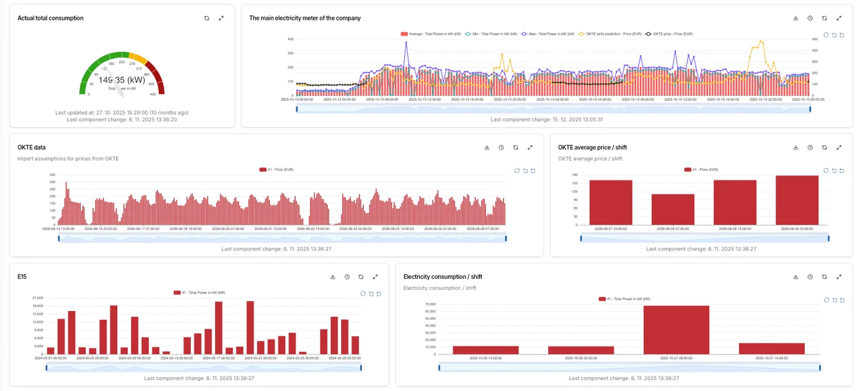
Task: Click the 2025-10-27 14:00:00 consumption bar
Action: click(771, 349)
